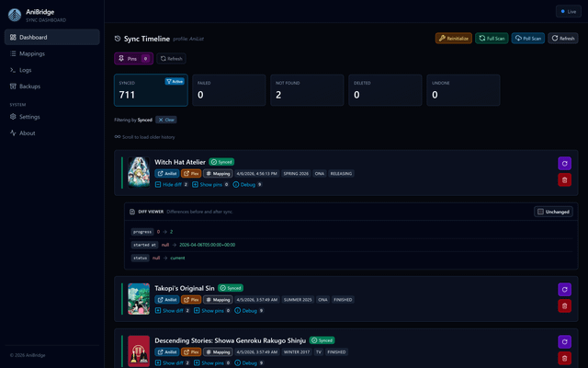Click the purple resync icon for Witch Hat Atelier

click(x=564, y=163)
